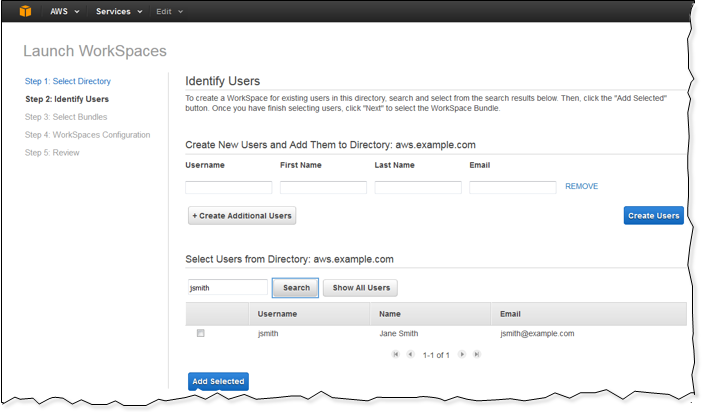Go to previous page of user results

pos(410,354)
